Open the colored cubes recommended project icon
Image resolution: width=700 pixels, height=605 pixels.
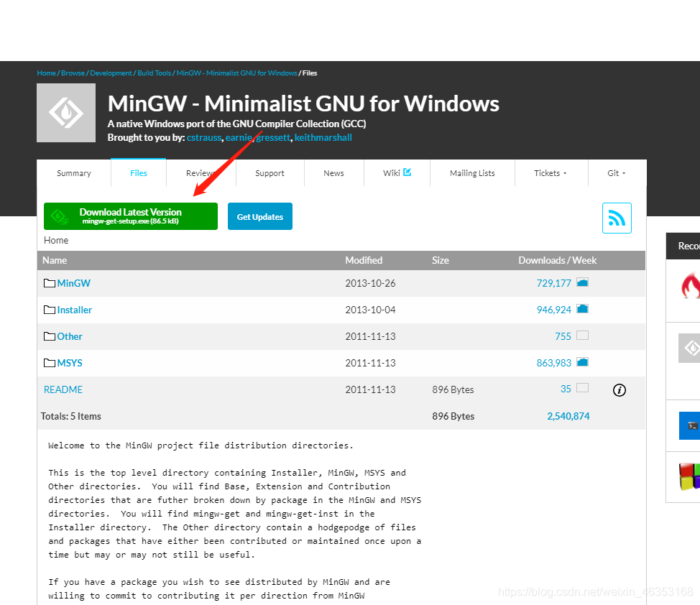click(689, 477)
